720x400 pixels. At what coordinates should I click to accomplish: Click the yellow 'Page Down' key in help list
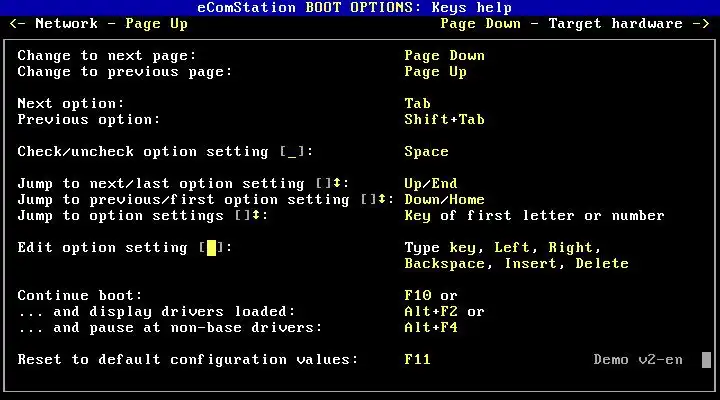444,56
